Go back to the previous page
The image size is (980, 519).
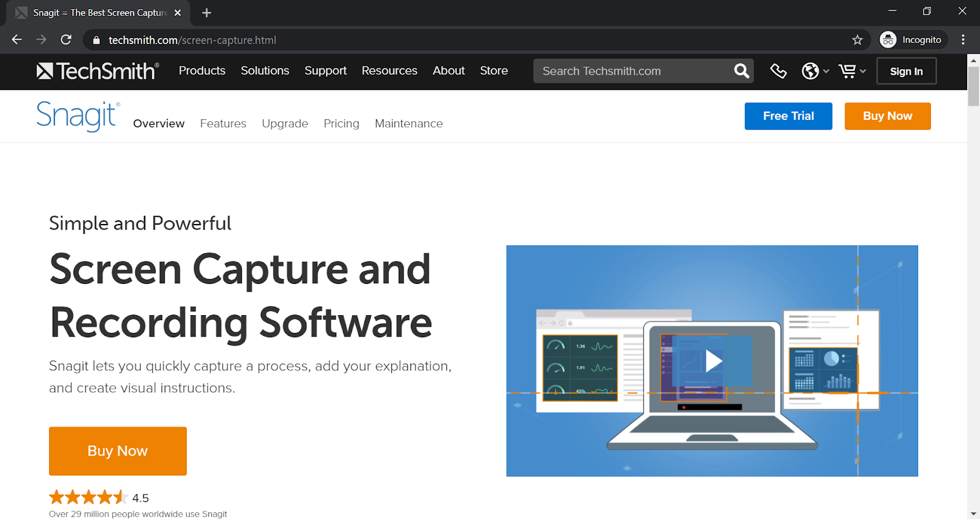tap(17, 40)
